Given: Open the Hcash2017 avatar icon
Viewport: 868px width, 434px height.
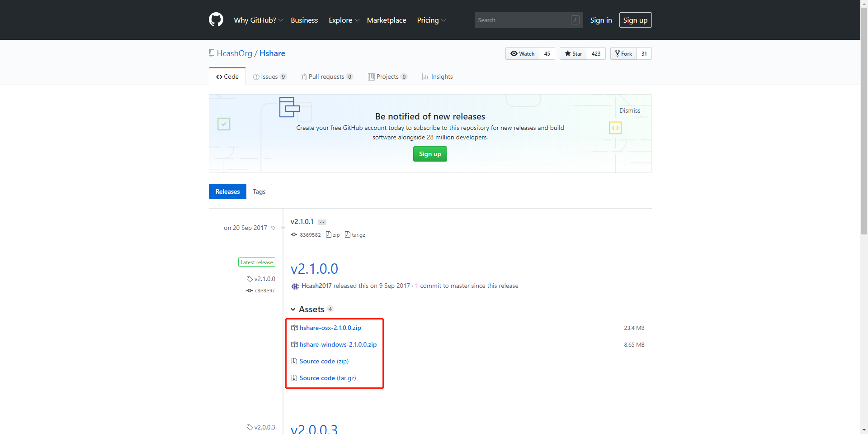Looking at the screenshot, I should click(x=295, y=286).
